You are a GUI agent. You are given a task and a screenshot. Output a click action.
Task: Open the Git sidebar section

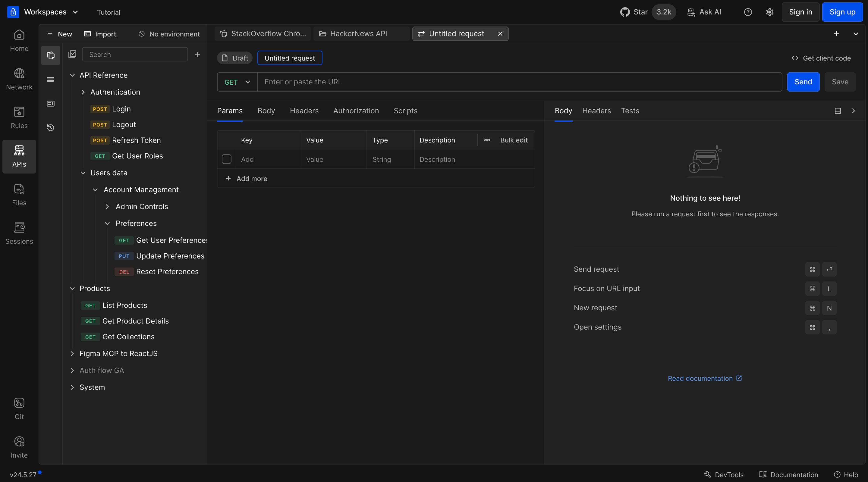19,408
